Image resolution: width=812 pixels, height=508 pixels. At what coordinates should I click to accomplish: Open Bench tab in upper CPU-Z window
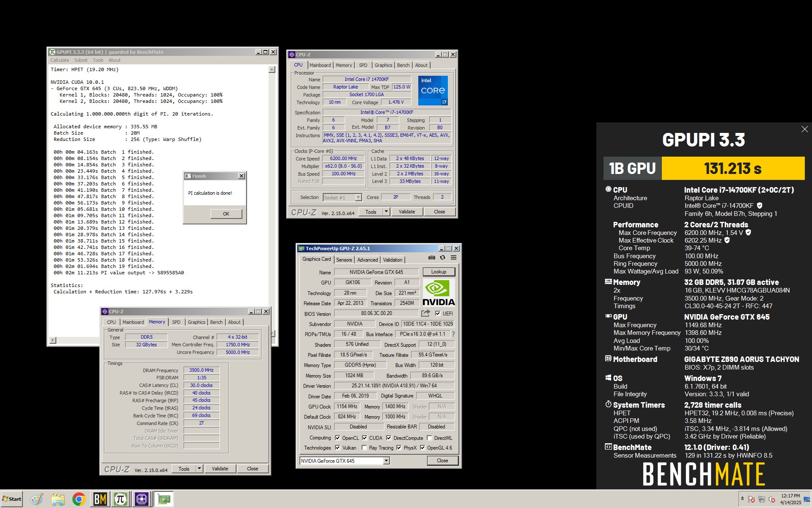coord(403,65)
